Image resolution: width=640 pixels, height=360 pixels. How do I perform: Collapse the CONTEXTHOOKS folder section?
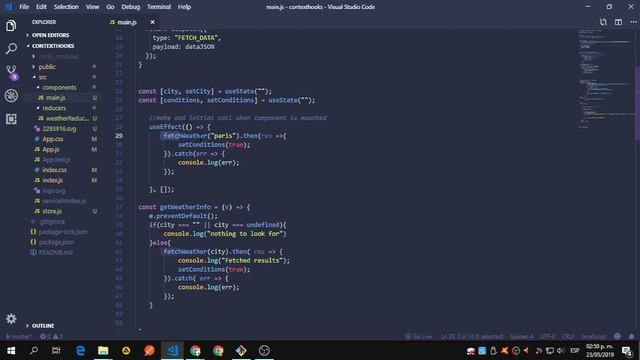53,46
